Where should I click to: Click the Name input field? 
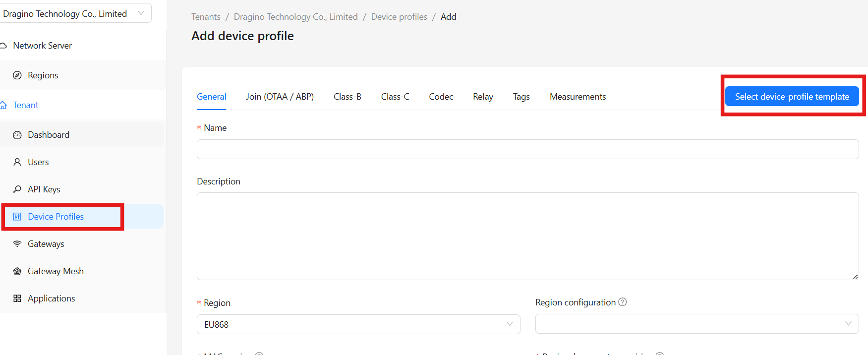point(527,149)
